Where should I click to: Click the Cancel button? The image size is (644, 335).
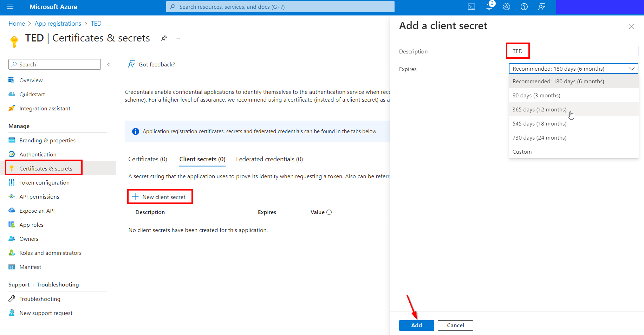[x=455, y=325]
